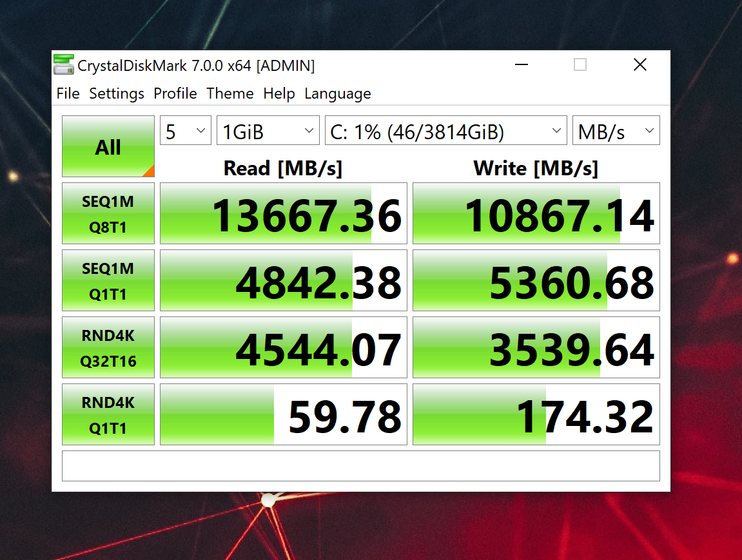
Task: Expand the MB/s unit dropdown
Action: pos(616,131)
